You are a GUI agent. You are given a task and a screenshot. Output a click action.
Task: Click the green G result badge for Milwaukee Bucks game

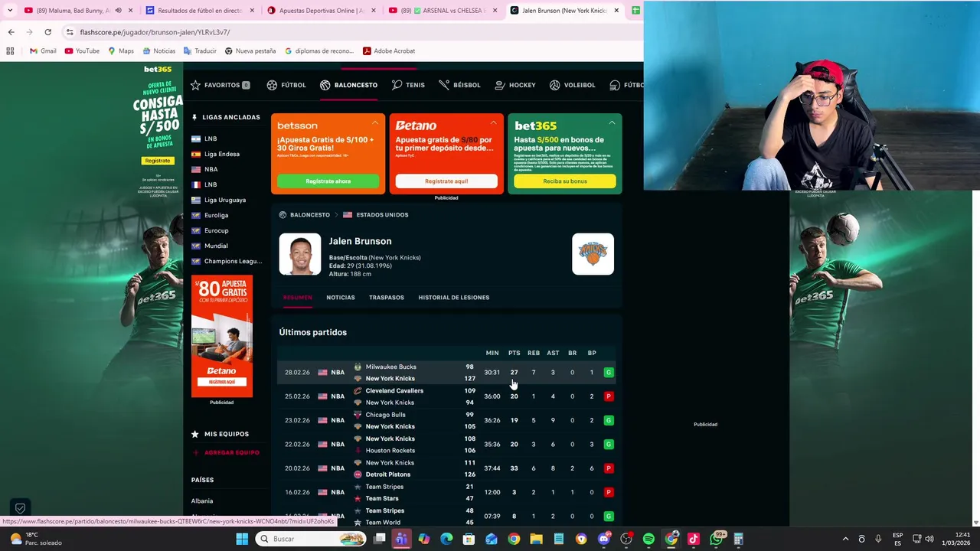[609, 373]
